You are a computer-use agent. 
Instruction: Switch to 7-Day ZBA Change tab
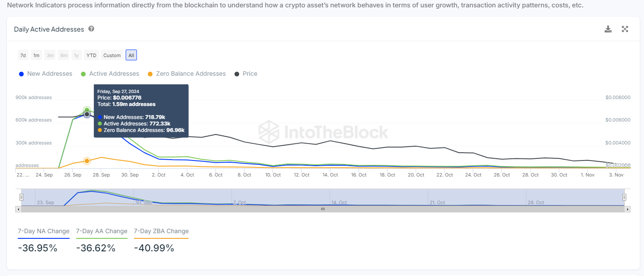click(161, 231)
